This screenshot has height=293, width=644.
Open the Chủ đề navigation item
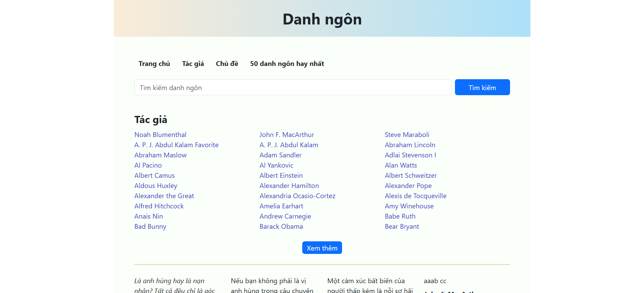pyautogui.click(x=227, y=64)
